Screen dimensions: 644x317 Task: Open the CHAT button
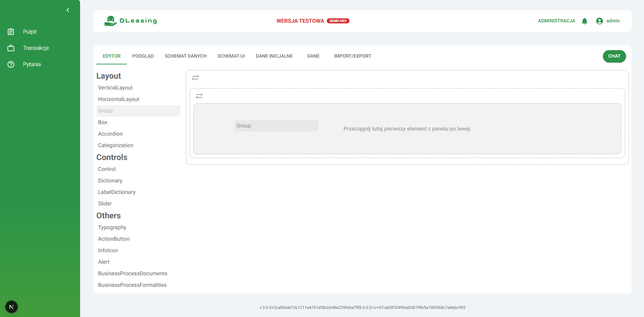614,56
